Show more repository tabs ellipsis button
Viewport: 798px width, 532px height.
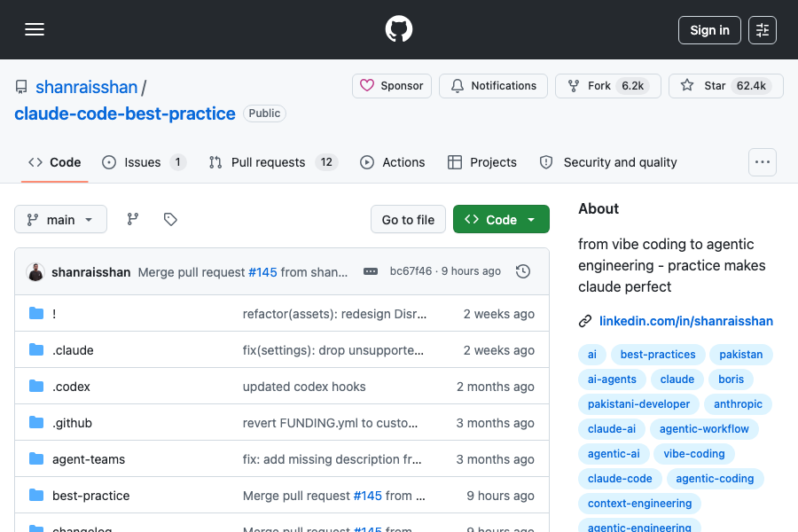point(762,162)
